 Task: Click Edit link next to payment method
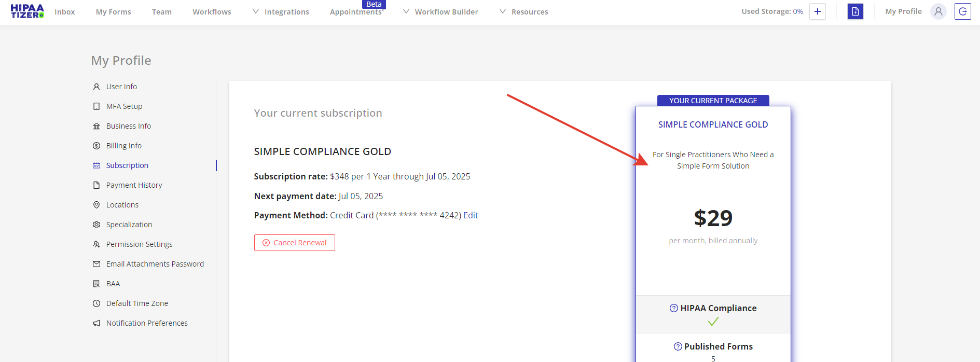point(471,215)
